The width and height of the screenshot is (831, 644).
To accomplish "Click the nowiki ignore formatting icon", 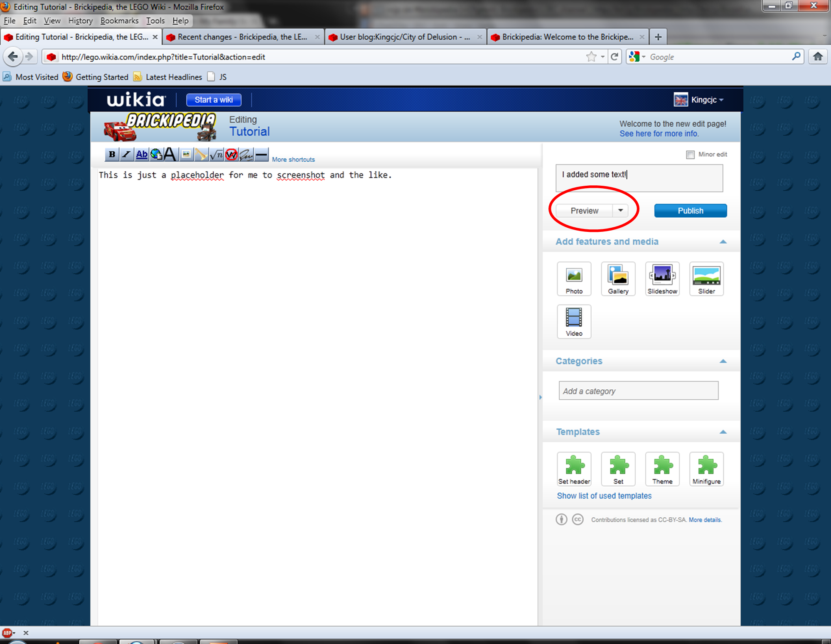I will click(231, 155).
